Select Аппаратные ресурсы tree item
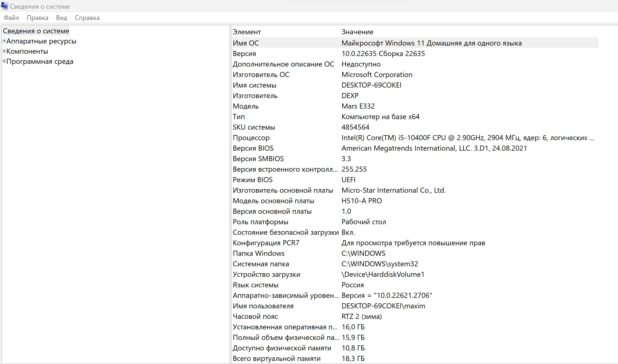The width and height of the screenshot is (618, 364). coord(42,41)
